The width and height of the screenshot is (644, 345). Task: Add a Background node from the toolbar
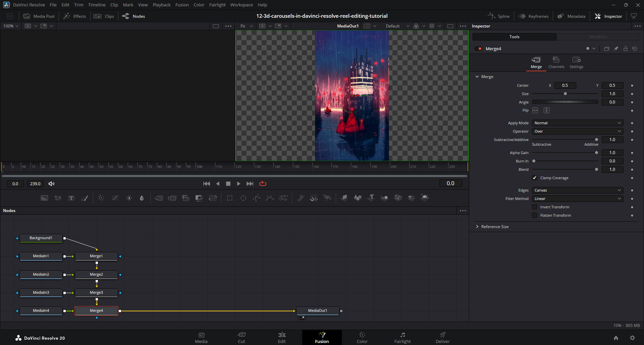pos(44,198)
